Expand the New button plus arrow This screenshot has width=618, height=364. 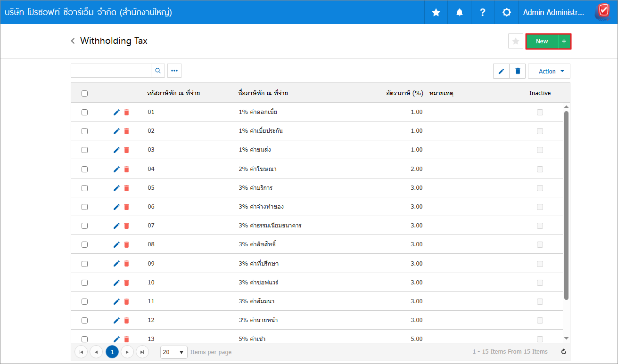click(564, 41)
